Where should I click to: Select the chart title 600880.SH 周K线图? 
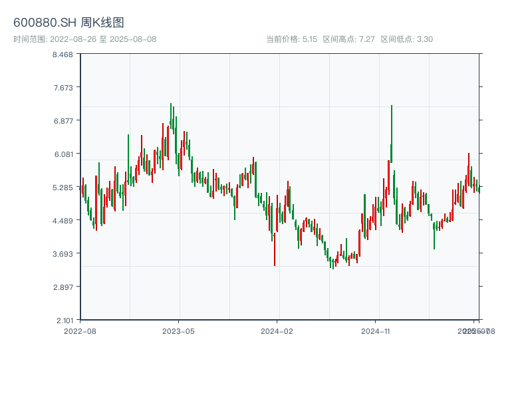coord(68,23)
